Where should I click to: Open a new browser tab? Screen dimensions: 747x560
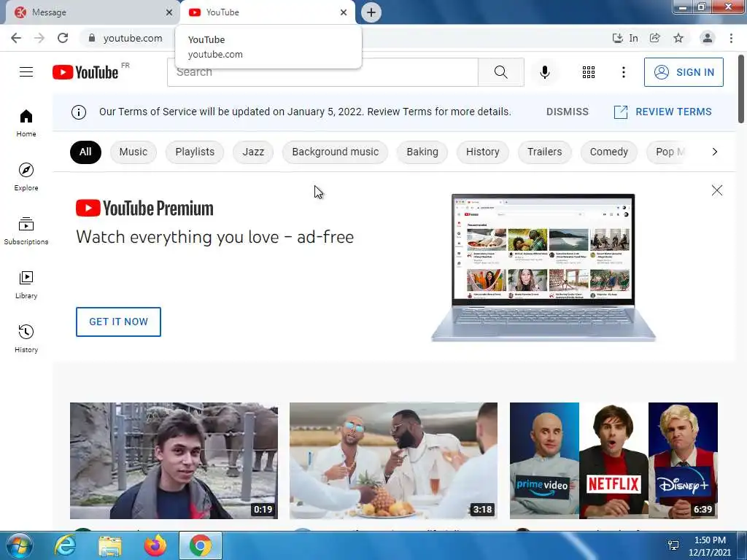(x=371, y=12)
